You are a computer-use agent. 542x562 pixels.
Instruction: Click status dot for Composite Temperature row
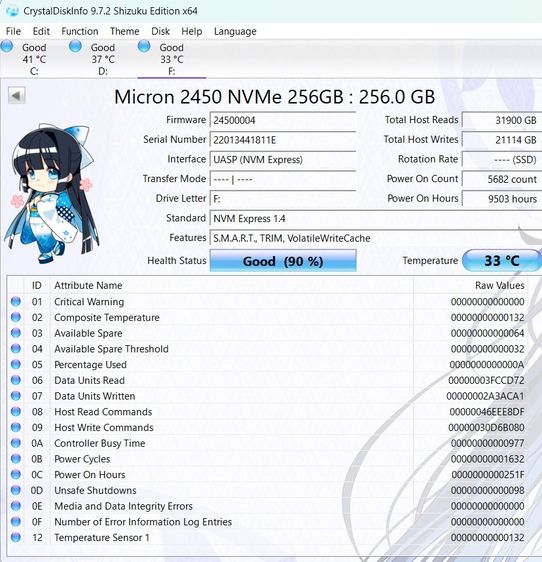(16, 317)
